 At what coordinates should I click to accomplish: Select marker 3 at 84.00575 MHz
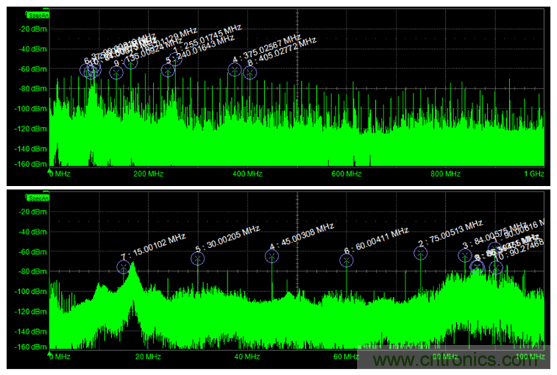point(465,255)
